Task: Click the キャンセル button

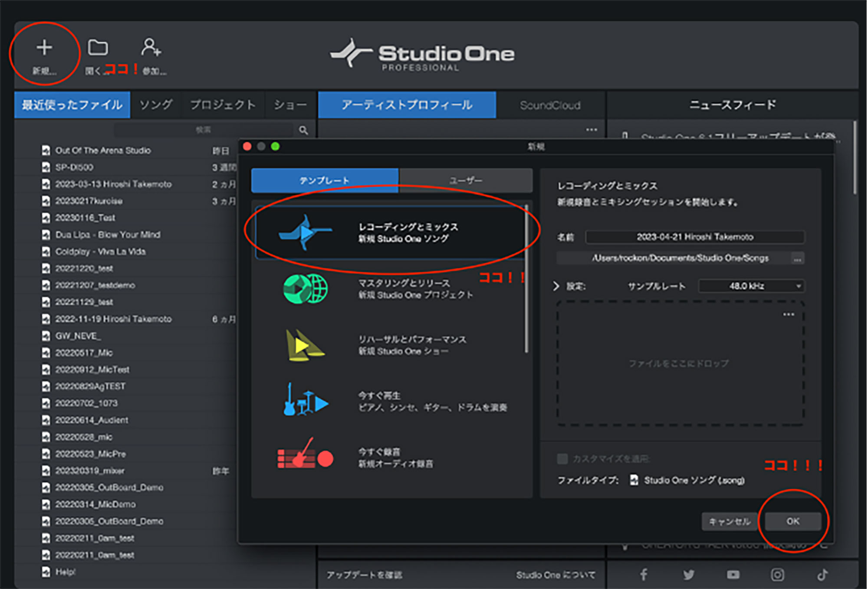Action: [730, 521]
